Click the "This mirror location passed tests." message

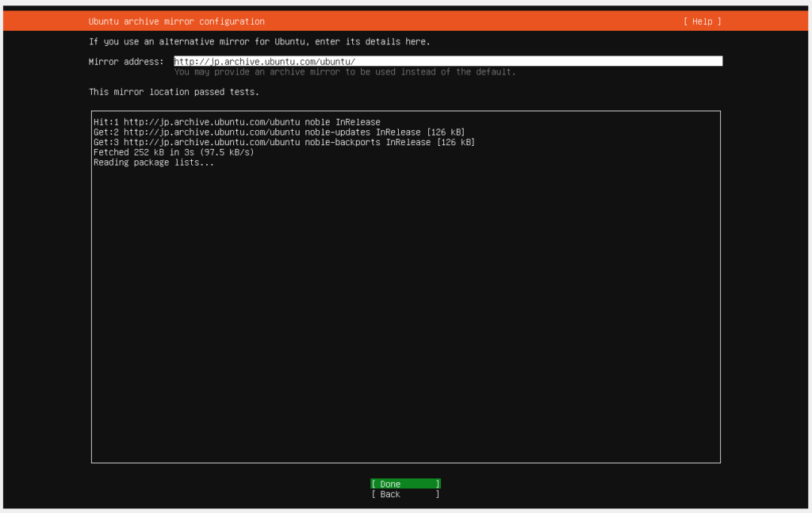point(174,92)
